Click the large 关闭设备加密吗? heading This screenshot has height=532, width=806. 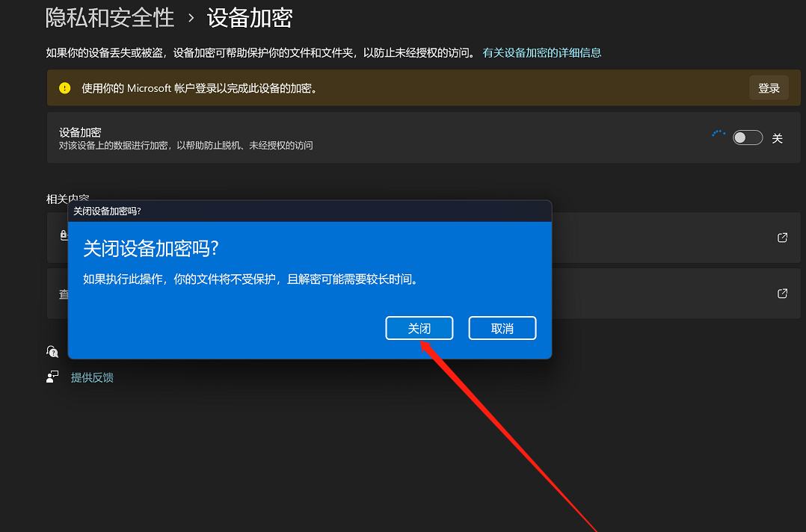pos(151,249)
